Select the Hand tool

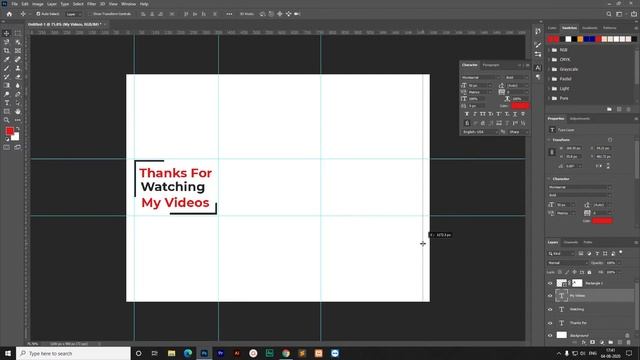pyautogui.click(x=18, y=111)
